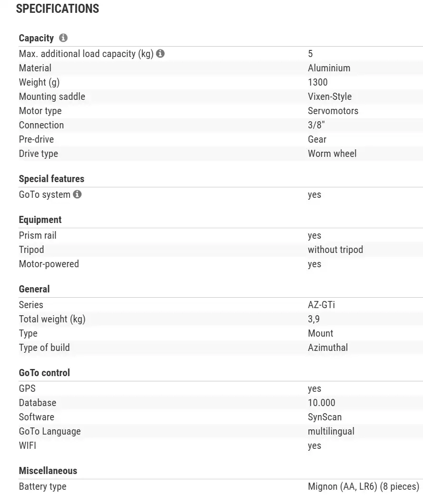Click the info icon beside Capacity heading
The image size is (423, 504).
63,38
